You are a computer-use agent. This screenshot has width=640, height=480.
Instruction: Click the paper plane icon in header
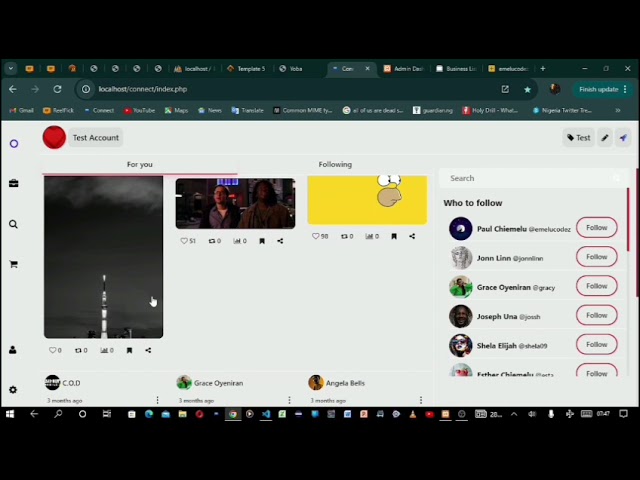pyautogui.click(x=623, y=138)
